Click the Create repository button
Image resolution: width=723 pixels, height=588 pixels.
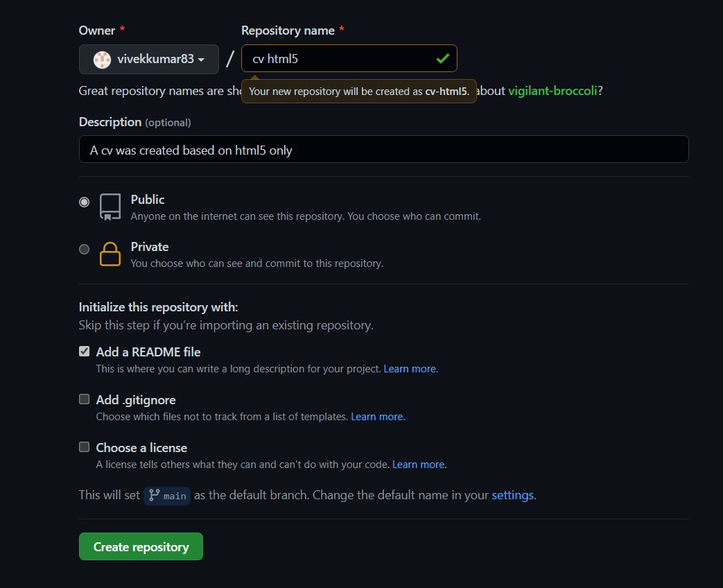(x=141, y=546)
